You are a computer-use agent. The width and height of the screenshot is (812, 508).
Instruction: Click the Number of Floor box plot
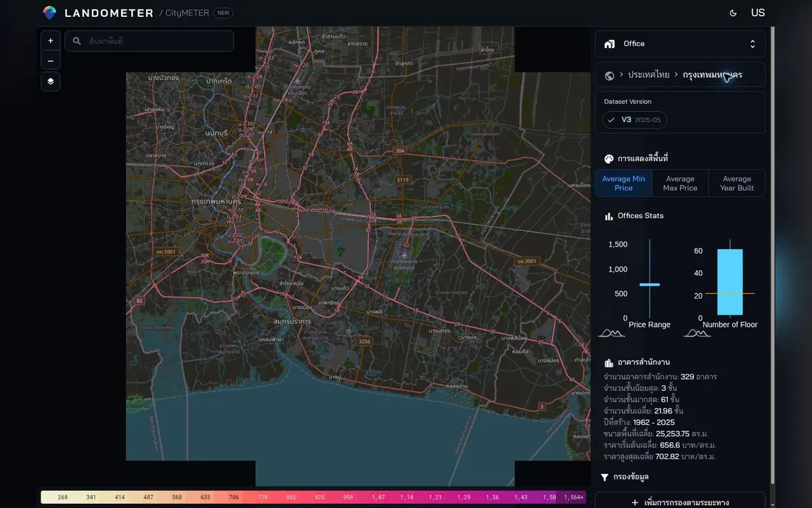[730, 279]
